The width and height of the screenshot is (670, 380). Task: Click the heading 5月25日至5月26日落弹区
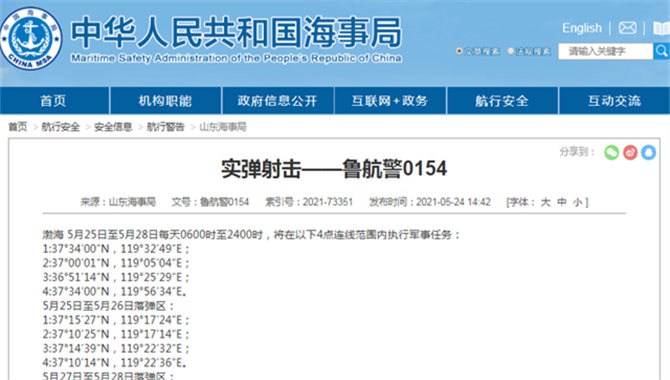109,306
